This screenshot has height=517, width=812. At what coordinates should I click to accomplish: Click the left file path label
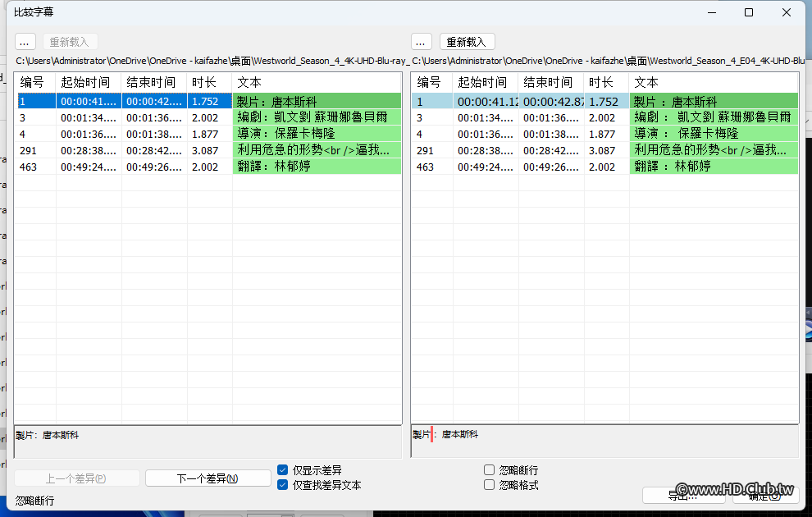(212, 61)
